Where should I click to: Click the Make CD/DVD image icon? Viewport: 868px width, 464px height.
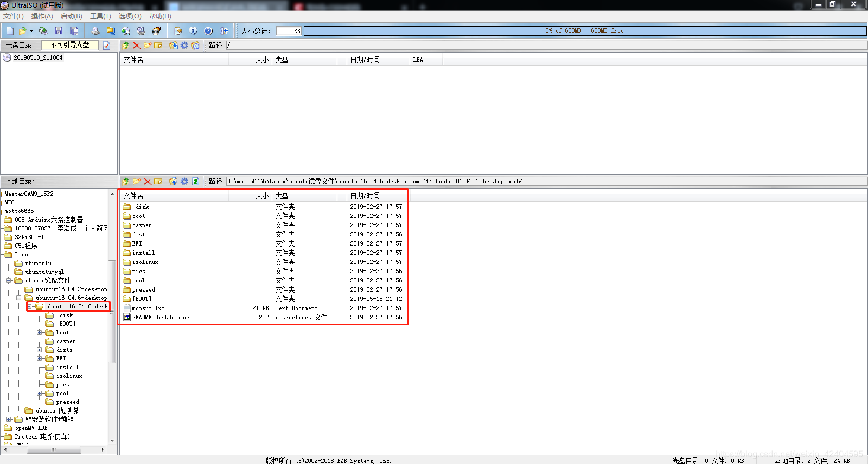pyautogui.click(x=95, y=31)
